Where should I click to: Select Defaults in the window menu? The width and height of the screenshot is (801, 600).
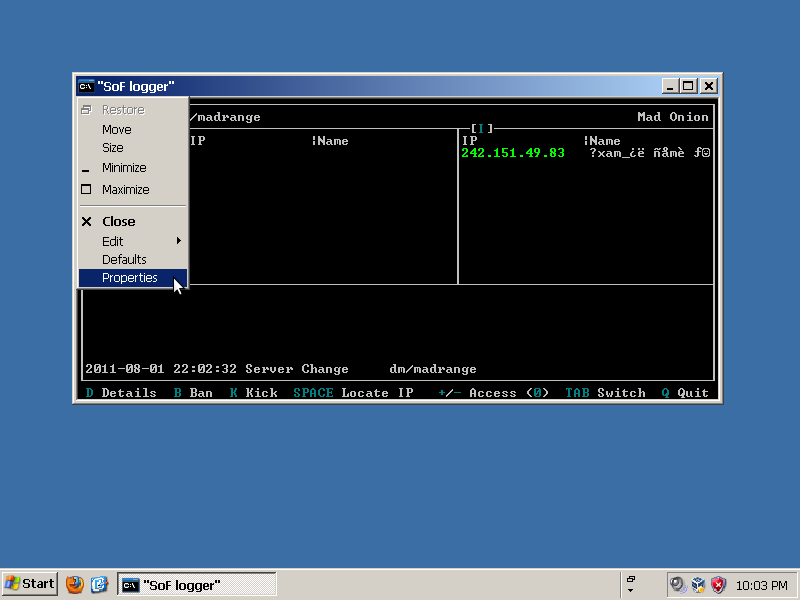133,259
